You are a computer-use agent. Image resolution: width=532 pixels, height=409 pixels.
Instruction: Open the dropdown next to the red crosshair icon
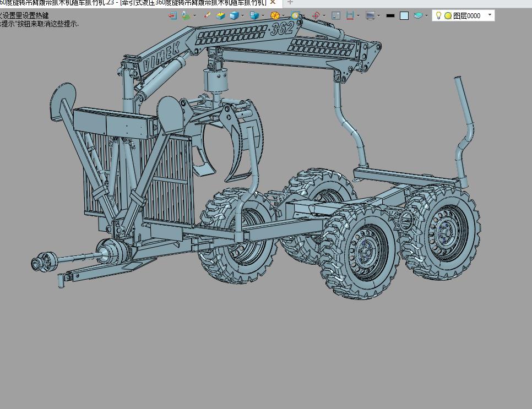point(324,15)
